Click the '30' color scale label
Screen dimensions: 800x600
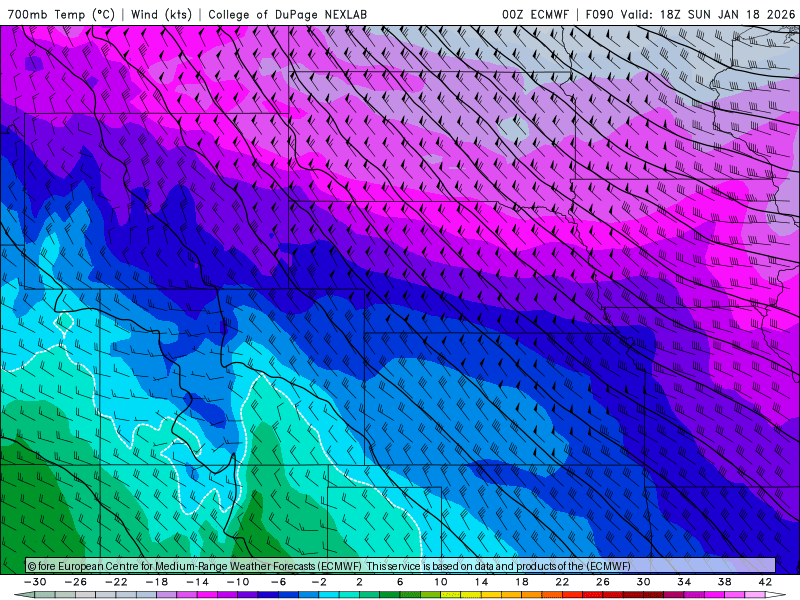click(643, 582)
